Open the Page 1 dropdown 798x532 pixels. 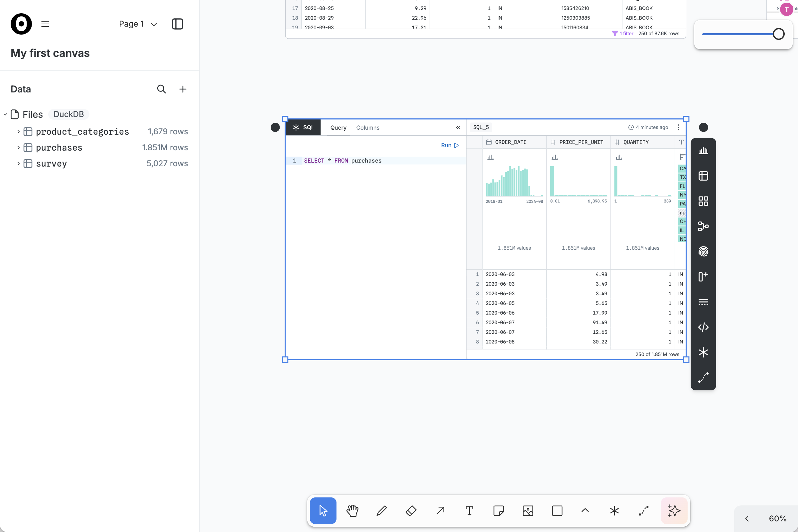point(138,24)
